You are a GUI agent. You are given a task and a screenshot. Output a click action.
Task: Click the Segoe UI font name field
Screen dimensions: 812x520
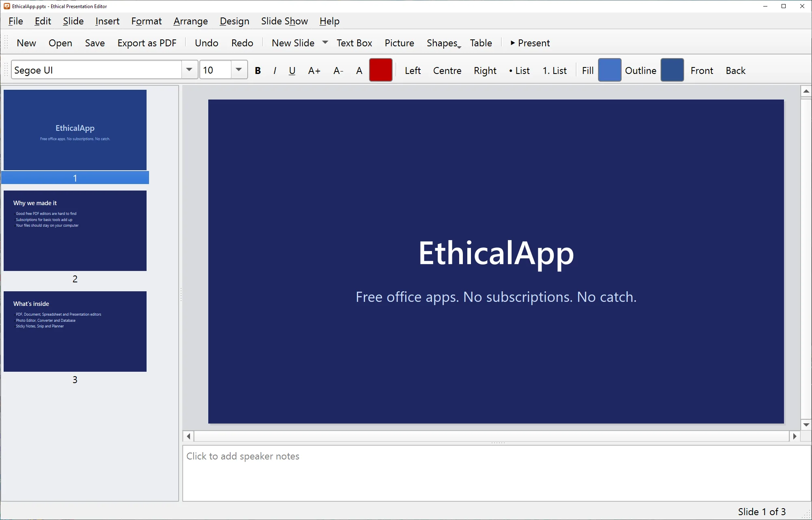pyautogui.click(x=97, y=69)
